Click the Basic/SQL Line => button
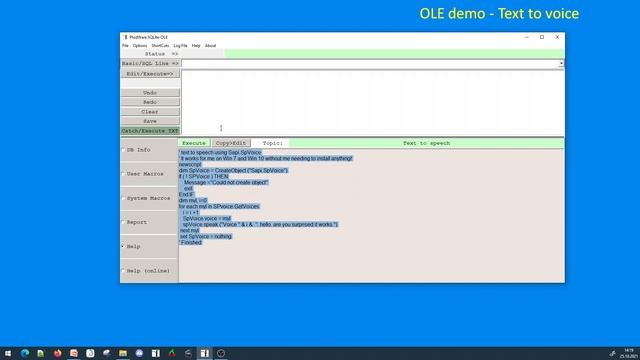This screenshot has width=640, height=360. click(x=150, y=64)
